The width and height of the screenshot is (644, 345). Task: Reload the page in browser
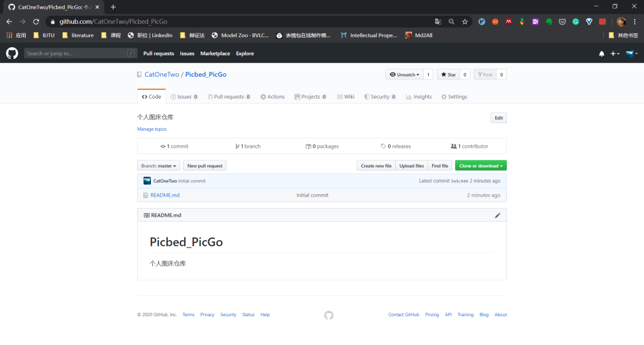coord(36,22)
